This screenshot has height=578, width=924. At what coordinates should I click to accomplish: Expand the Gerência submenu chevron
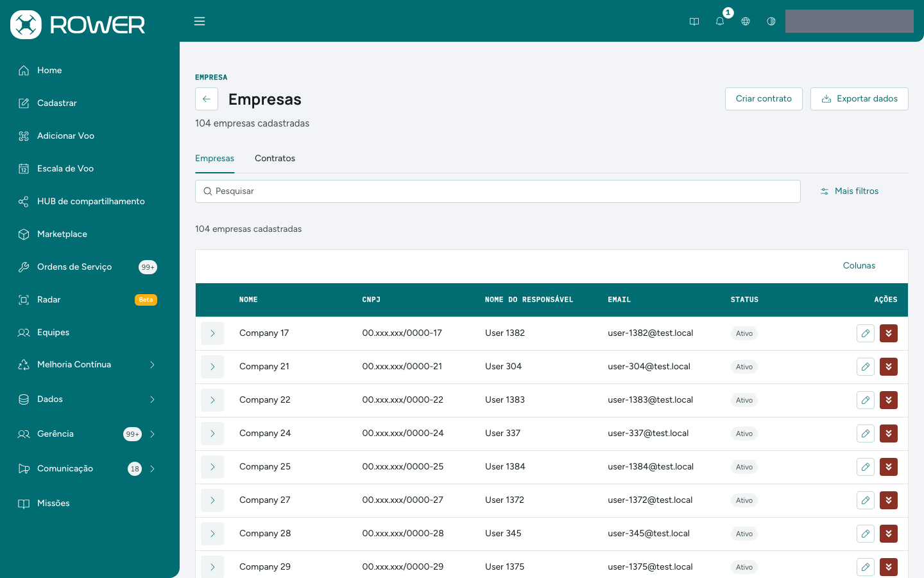click(x=152, y=434)
